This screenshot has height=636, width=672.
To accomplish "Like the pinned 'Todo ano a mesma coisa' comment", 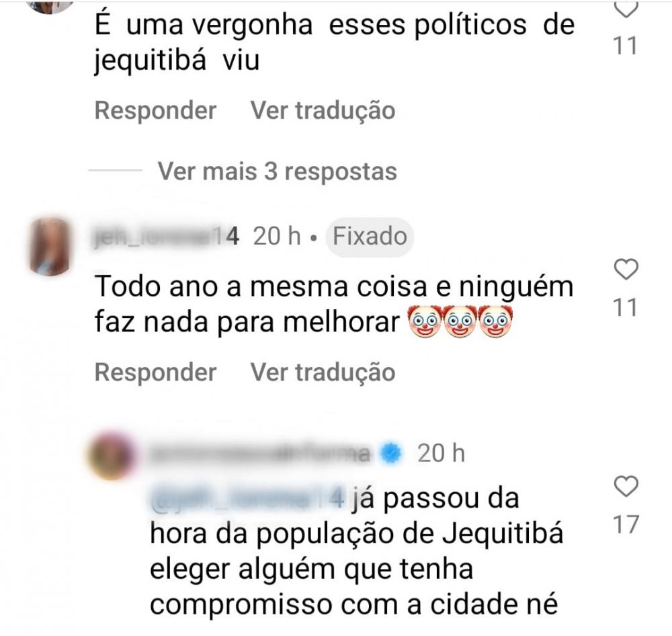I will (626, 270).
